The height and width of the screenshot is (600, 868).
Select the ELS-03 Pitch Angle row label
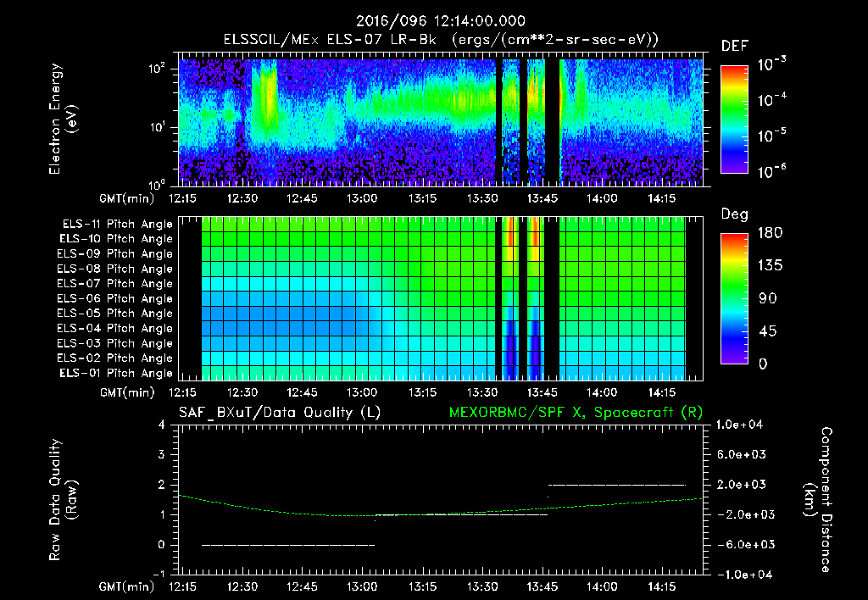115,343
